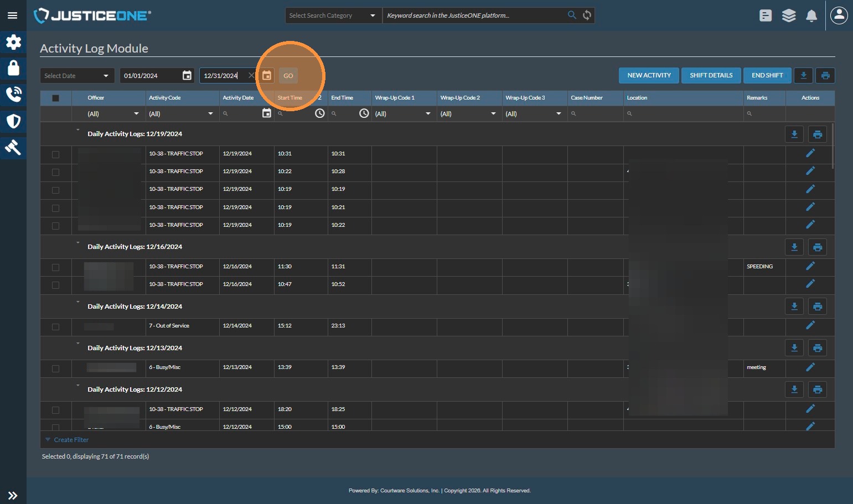The width and height of the screenshot is (853, 504).
Task: Select the 12/13/2024 Busy/Misc row checkbox
Action: [55, 368]
